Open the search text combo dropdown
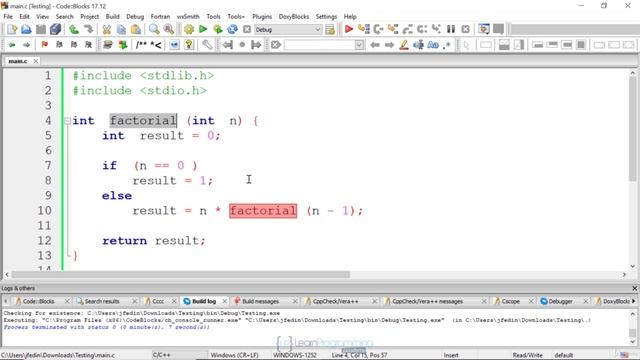The width and height of the screenshot is (640, 360). pos(359,45)
